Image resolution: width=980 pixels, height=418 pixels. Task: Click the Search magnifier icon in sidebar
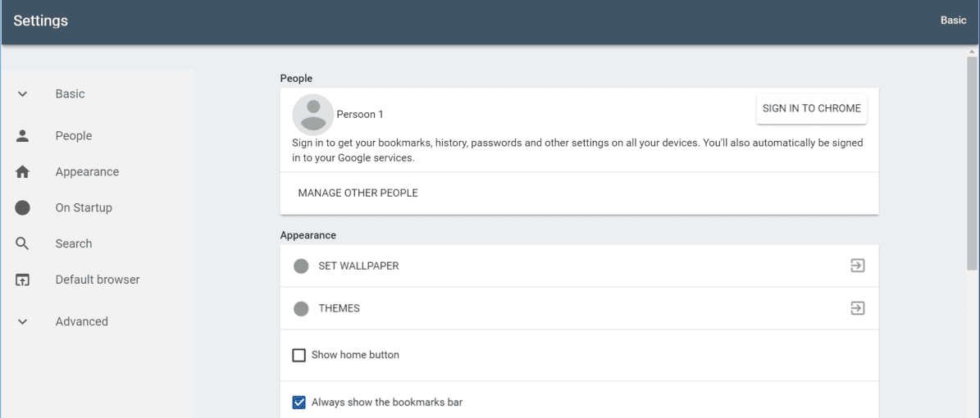point(22,243)
